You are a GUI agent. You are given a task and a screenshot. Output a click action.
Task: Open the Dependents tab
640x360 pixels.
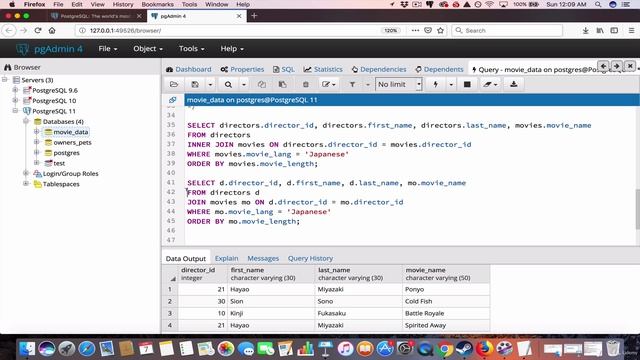coord(439,69)
